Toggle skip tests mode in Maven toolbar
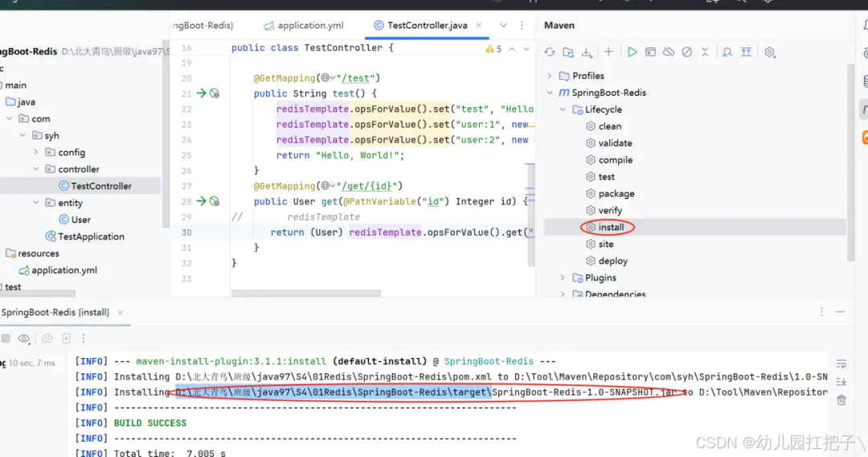The image size is (868, 457). click(x=687, y=52)
